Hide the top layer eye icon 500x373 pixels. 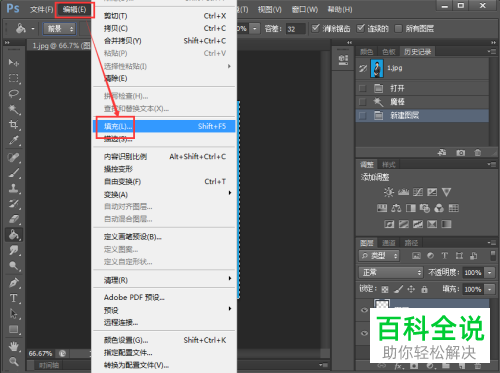[364, 310]
